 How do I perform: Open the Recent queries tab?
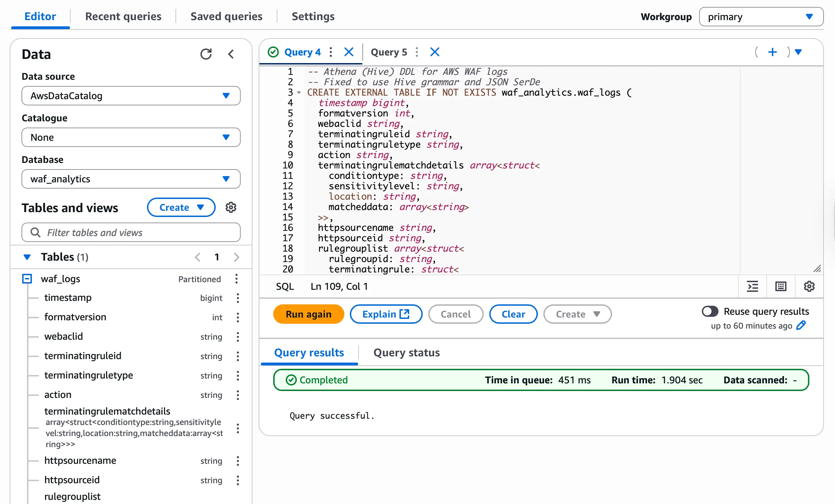[x=123, y=16]
